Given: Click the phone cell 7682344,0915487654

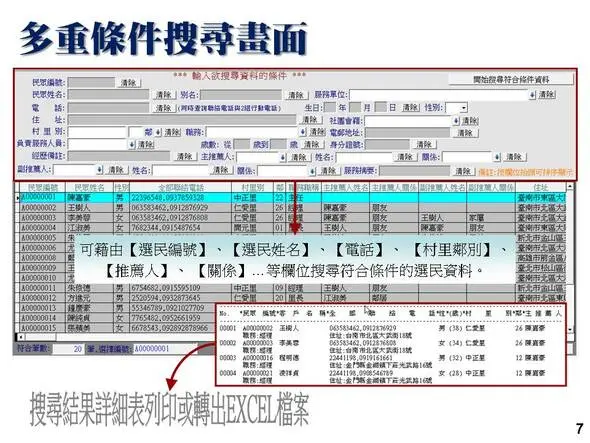Looking at the screenshot, I should (180, 227).
